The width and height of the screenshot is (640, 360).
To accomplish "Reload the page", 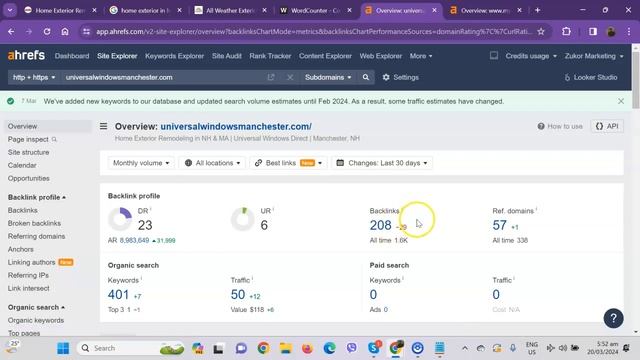I will coord(47,31).
